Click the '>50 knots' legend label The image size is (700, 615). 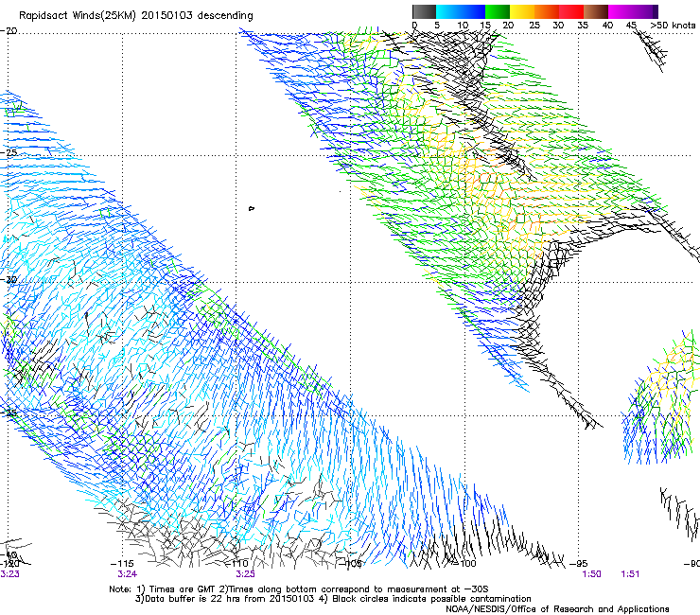[673, 26]
